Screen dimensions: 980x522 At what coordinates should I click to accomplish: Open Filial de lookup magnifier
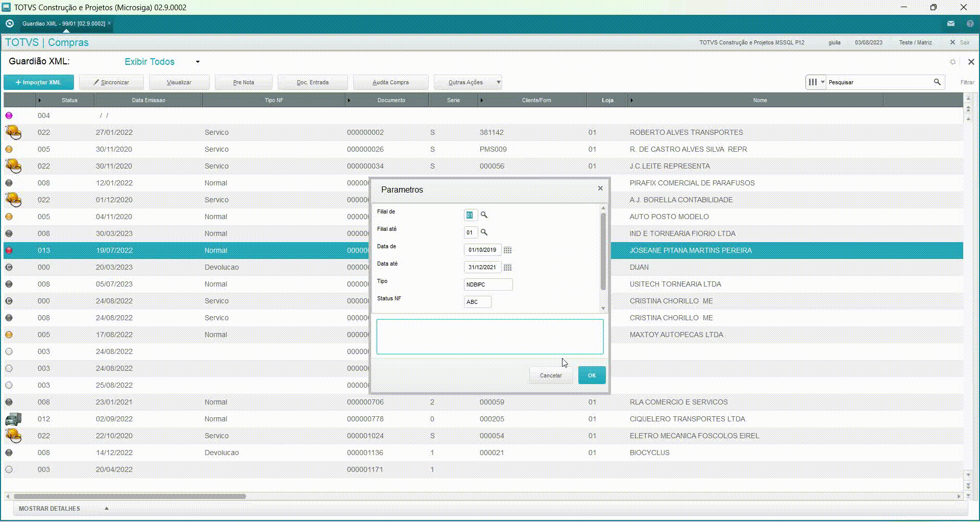click(x=484, y=215)
